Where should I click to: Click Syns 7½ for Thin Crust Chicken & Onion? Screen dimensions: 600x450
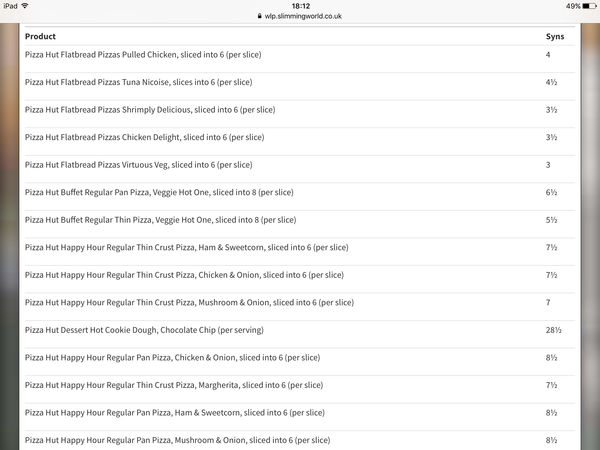[x=551, y=275]
